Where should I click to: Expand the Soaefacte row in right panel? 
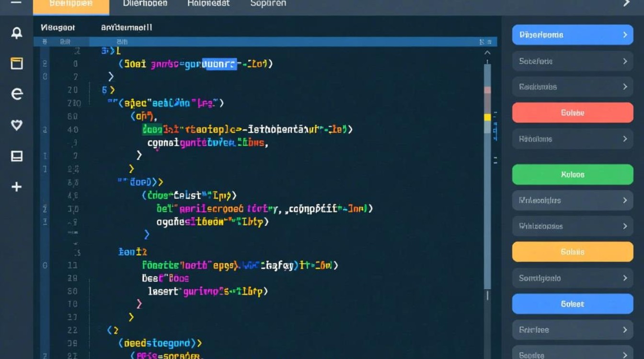point(625,61)
